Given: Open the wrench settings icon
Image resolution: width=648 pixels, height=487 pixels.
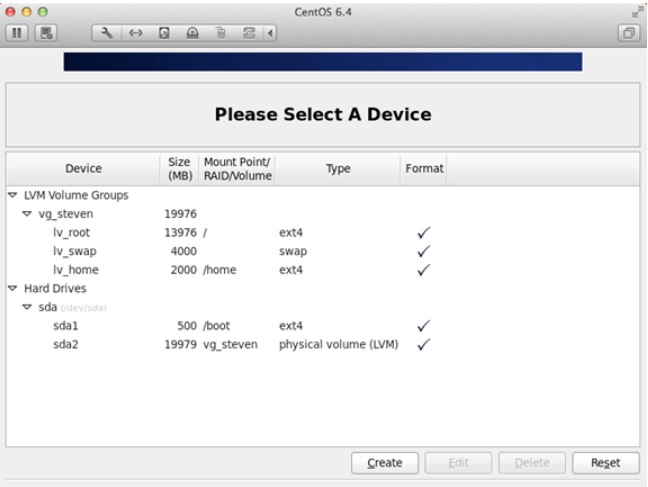Looking at the screenshot, I should 108,33.
